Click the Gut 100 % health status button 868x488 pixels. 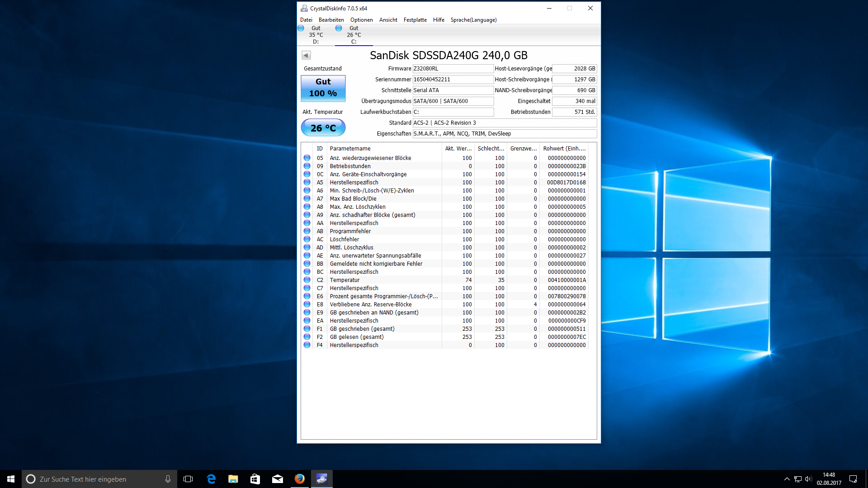(x=323, y=88)
